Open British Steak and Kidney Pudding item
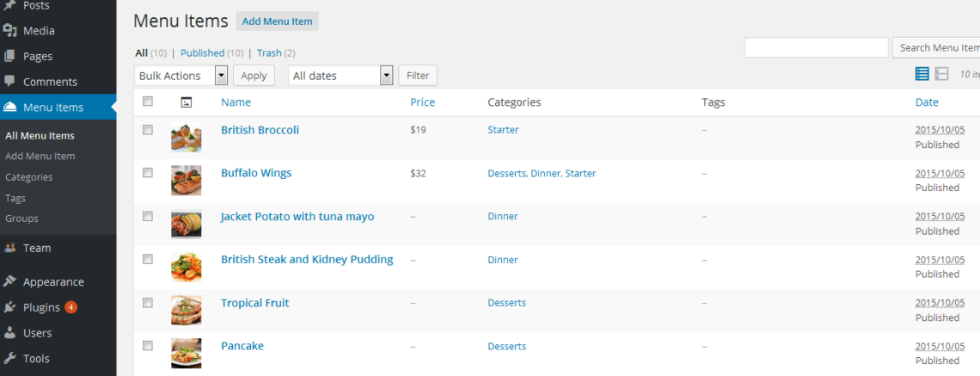980x376 pixels. [307, 260]
